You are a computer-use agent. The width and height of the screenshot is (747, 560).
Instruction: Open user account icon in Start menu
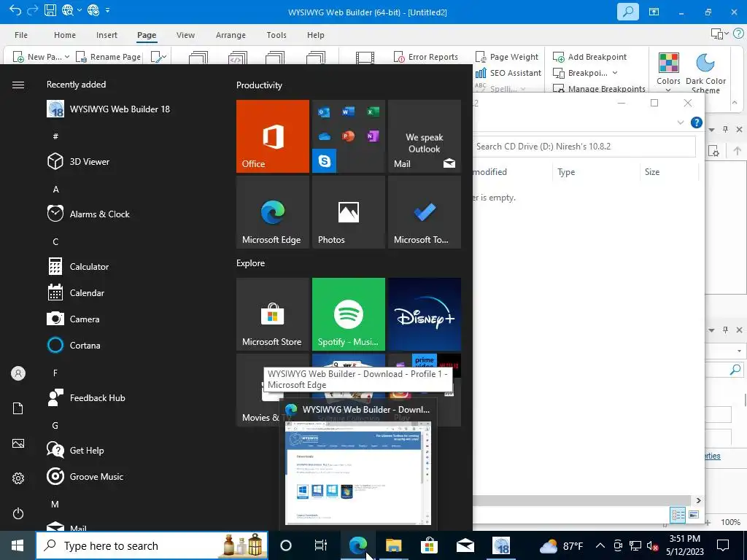(x=18, y=373)
